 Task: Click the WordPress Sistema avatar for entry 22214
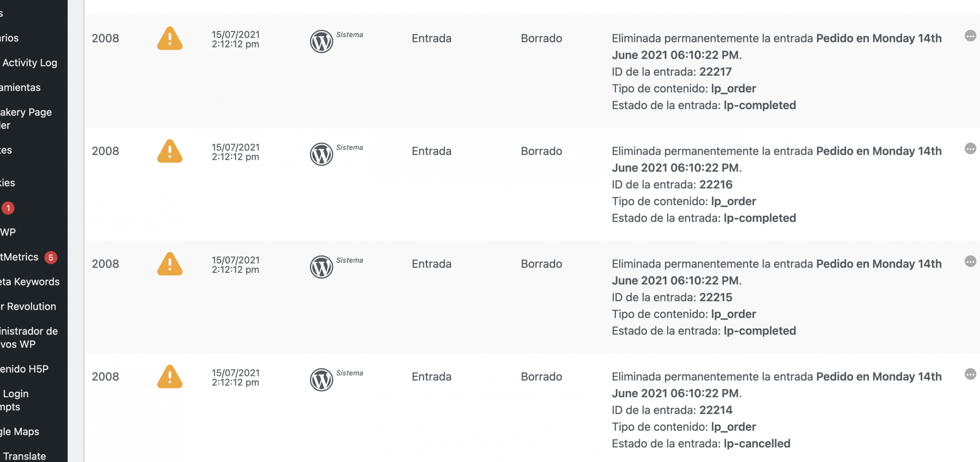[321, 379]
